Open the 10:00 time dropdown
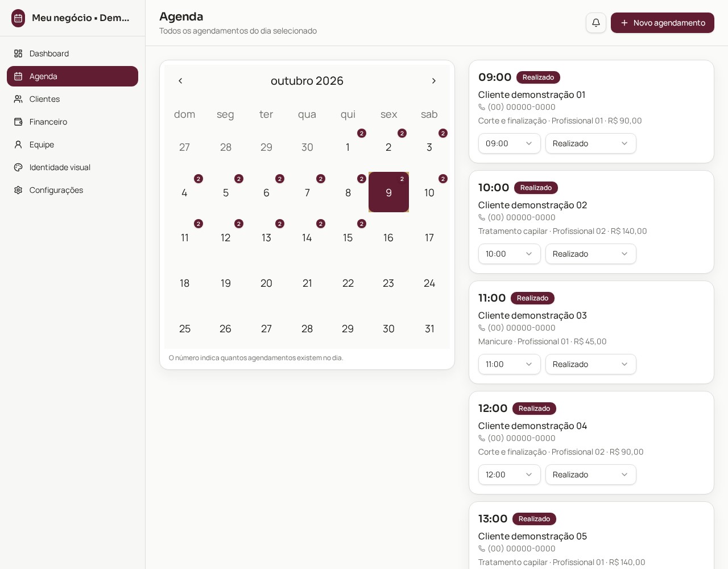 pos(510,254)
